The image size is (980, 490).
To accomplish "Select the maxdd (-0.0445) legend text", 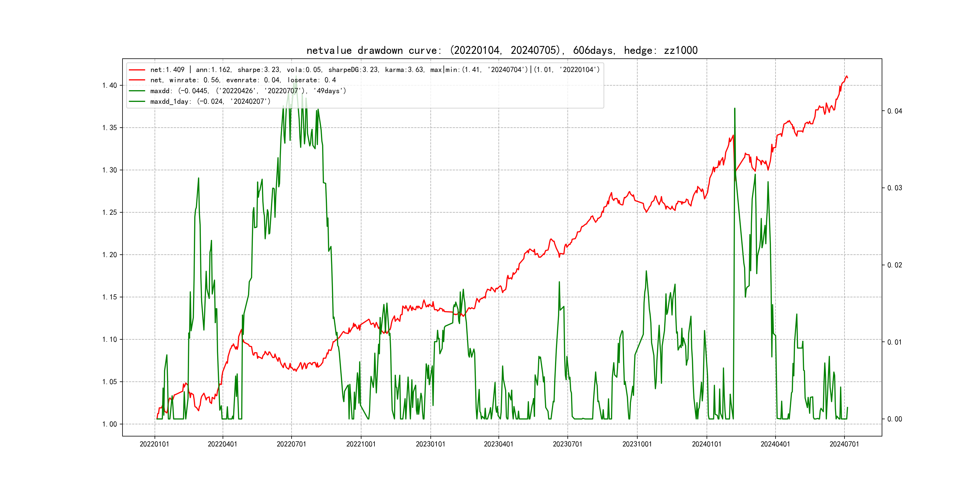I will [248, 90].
